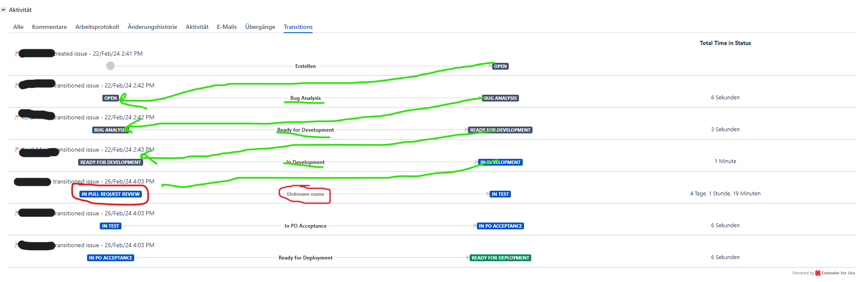Click the 3 Sekunden duration
Image resolution: width=868 pixels, height=282 pixels.
click(725, 130)
